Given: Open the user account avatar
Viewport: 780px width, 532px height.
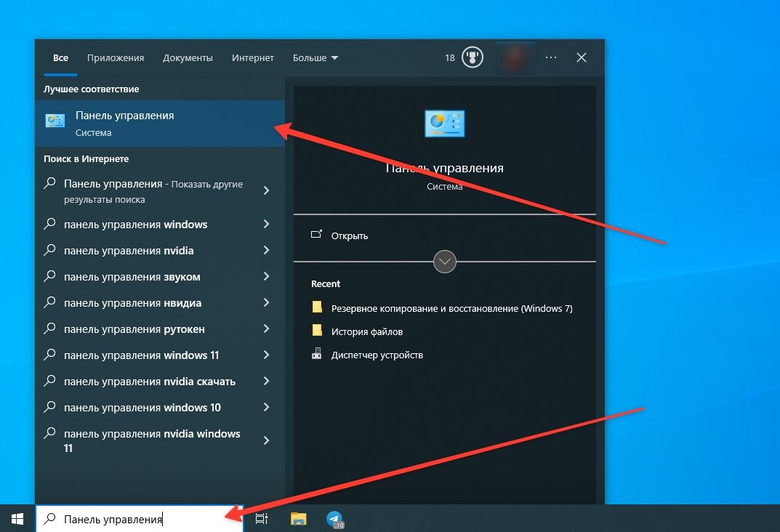Looking at the screenshot, I should click(x=515, y=57).
